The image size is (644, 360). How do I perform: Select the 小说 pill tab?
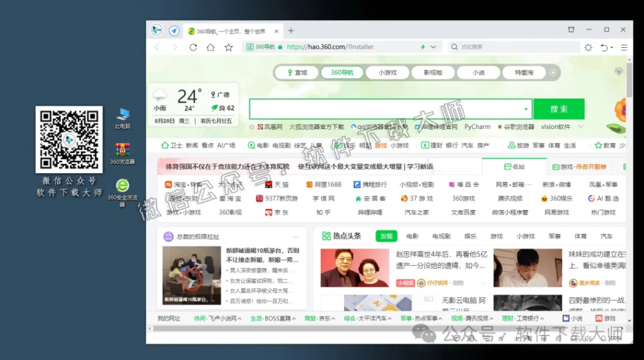(479, 73)
